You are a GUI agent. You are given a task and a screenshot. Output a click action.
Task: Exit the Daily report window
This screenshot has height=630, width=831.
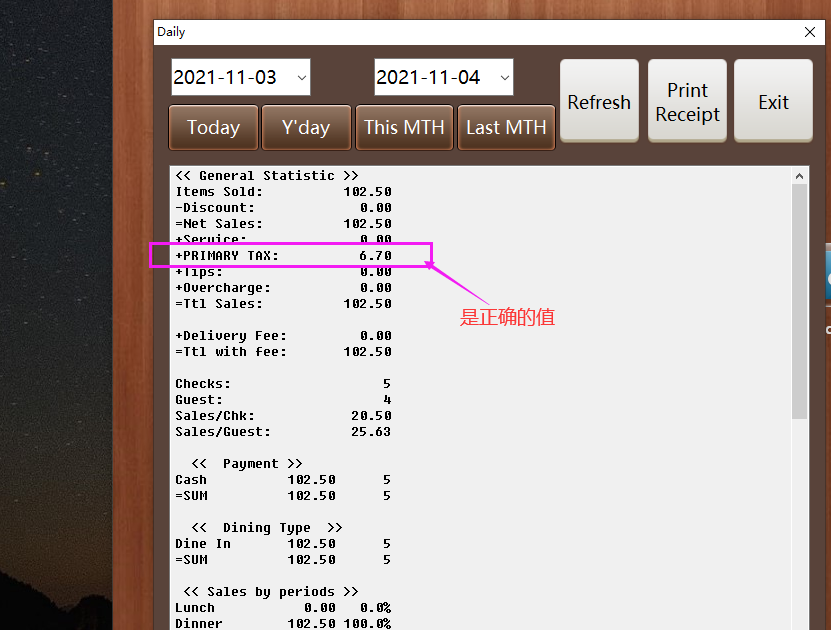coord(773,101)
